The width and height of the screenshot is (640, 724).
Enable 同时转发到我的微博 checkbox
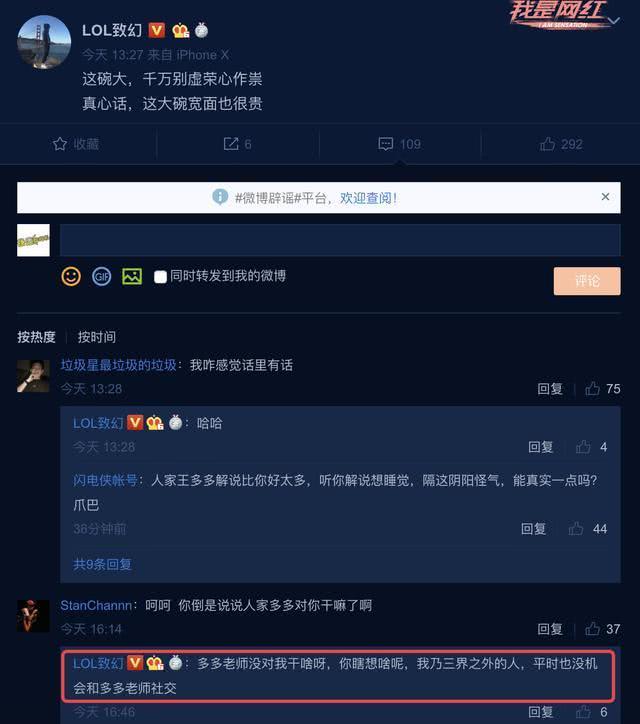coord(160,277)
